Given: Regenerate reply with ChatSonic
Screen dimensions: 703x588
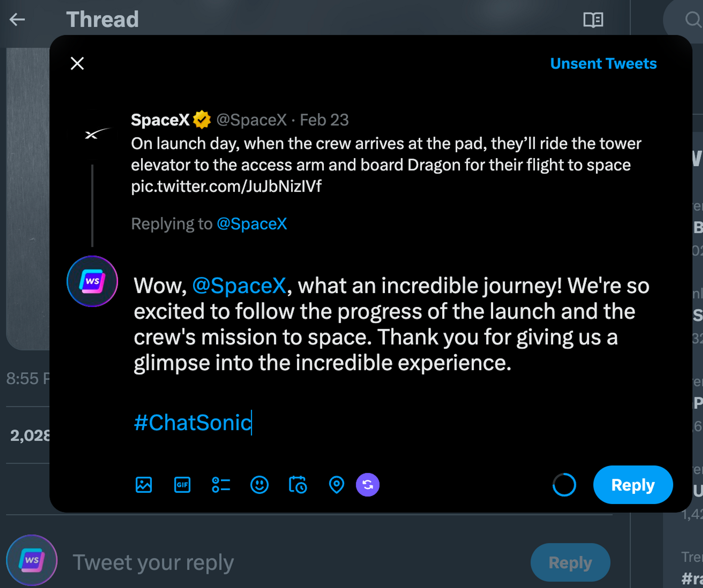Looking at the screenshot, I should point(367,485).
